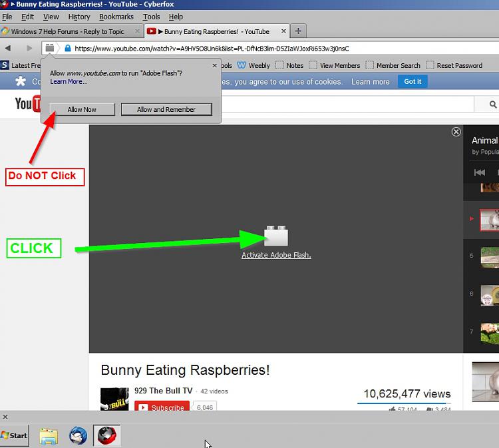Open the View Members bookmark

pos(335,65)
